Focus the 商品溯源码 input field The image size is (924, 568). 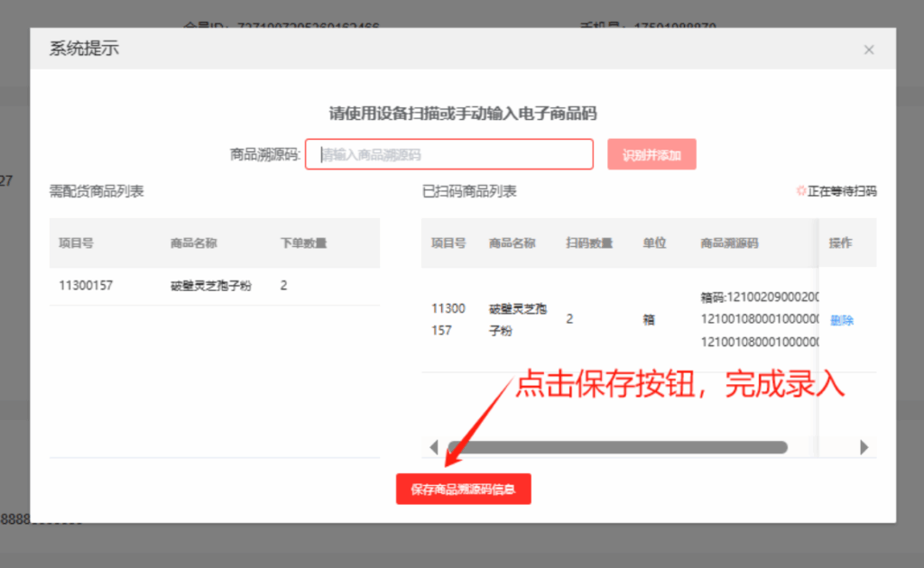[x=448, y=154]
